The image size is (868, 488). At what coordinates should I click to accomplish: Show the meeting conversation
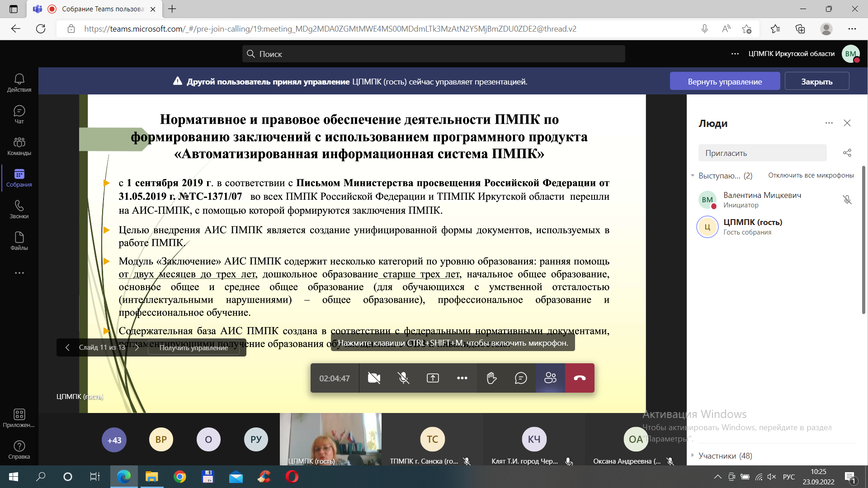(521, 378)
